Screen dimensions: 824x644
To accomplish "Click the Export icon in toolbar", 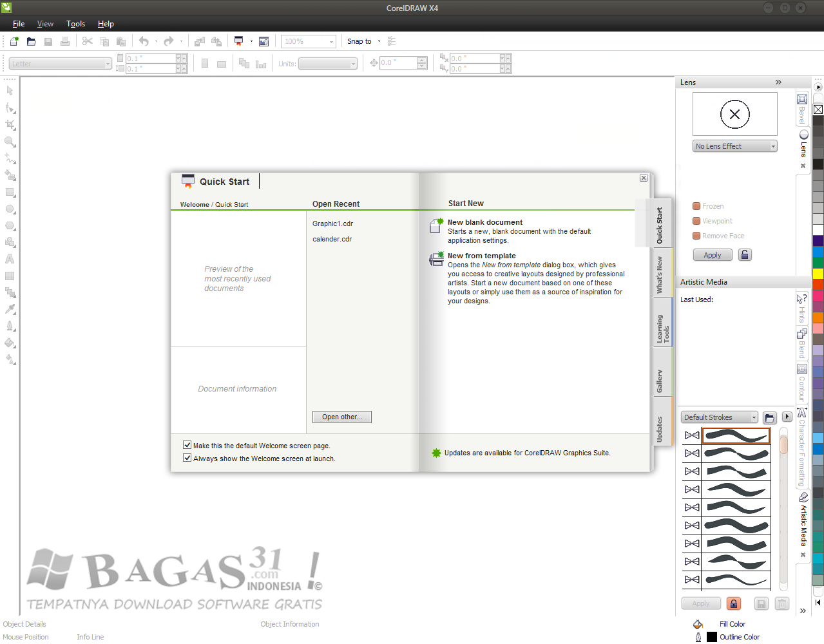I will (x=216, y=41).
